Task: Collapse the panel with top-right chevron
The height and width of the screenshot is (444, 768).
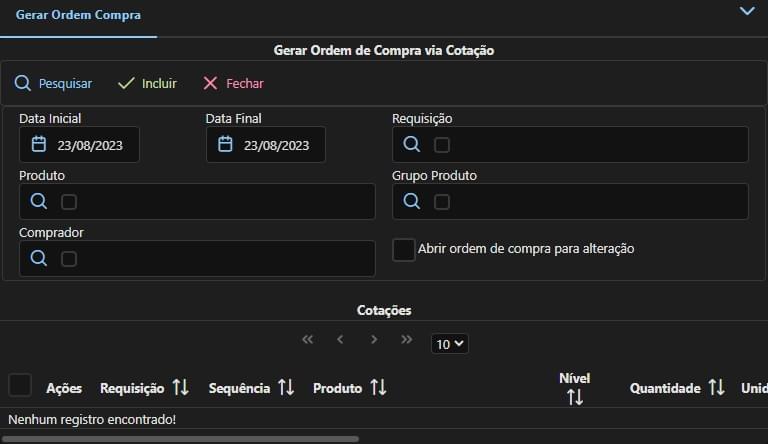Action: [746, 11]
